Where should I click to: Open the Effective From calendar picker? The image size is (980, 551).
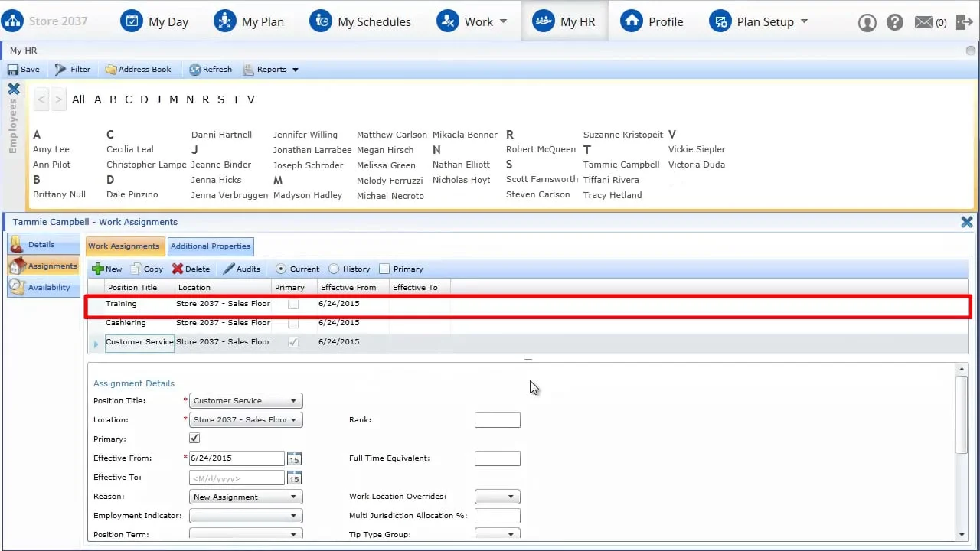294,458
